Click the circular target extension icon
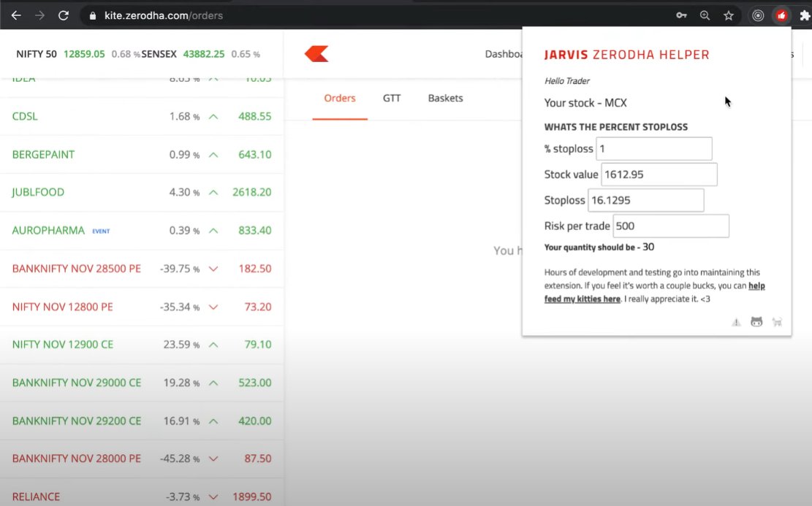 point(758,15)
